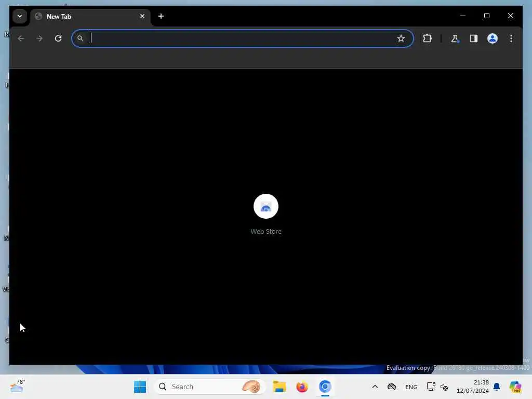This screenshot has height=399, width=532.
Task: Show hidden tray icons chevron
Action: pyautogui.click(x=375, y=387)
